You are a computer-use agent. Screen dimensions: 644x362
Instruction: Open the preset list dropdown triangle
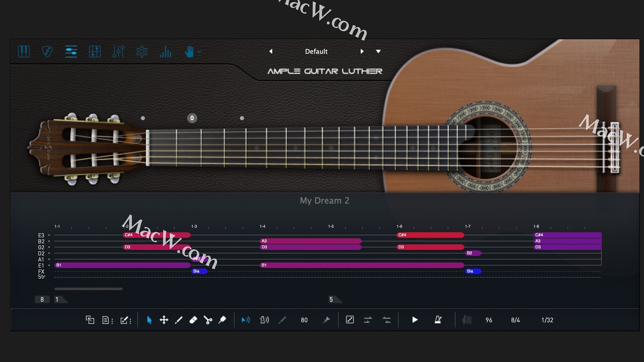click(x=378, y=51)
